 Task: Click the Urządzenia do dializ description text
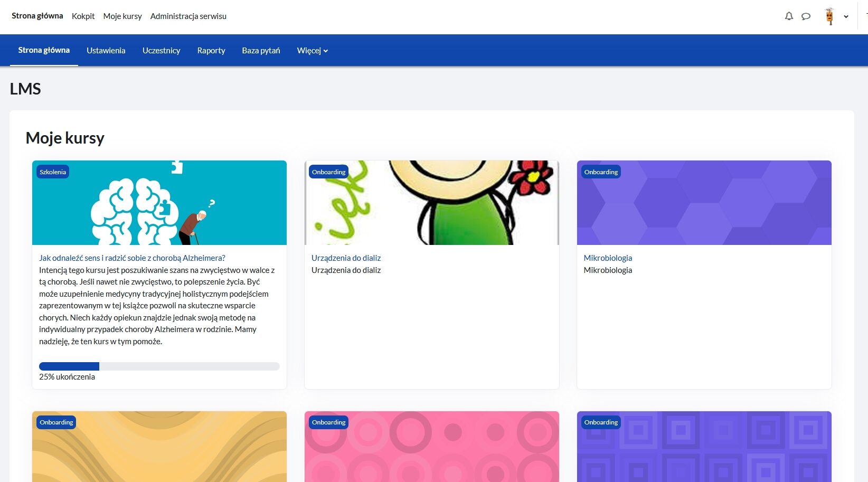pos(346,270)
